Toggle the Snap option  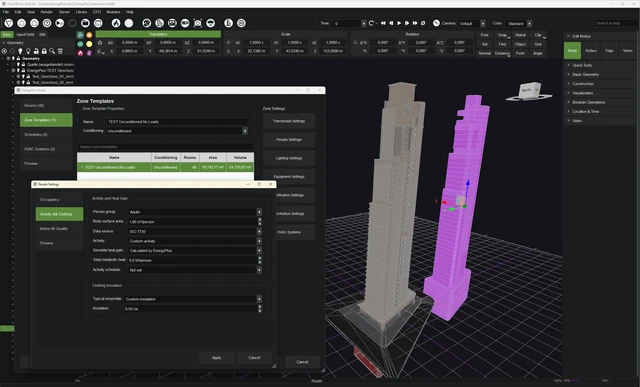(x=502, y=35)
